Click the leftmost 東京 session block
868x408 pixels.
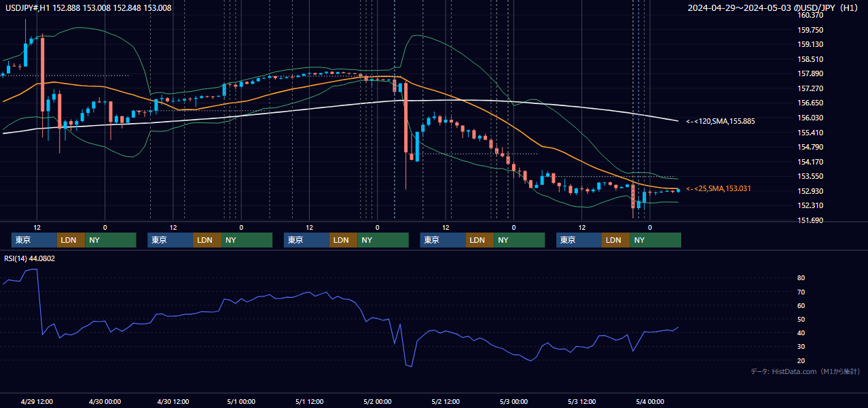point(34,240)
